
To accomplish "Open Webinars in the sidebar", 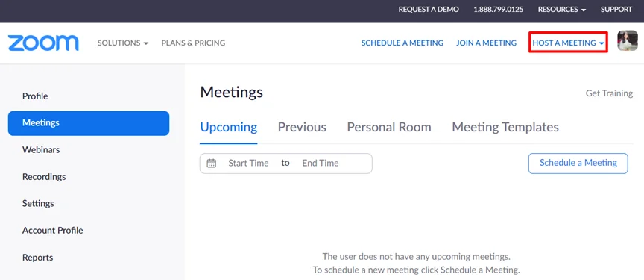I will 41,149.
